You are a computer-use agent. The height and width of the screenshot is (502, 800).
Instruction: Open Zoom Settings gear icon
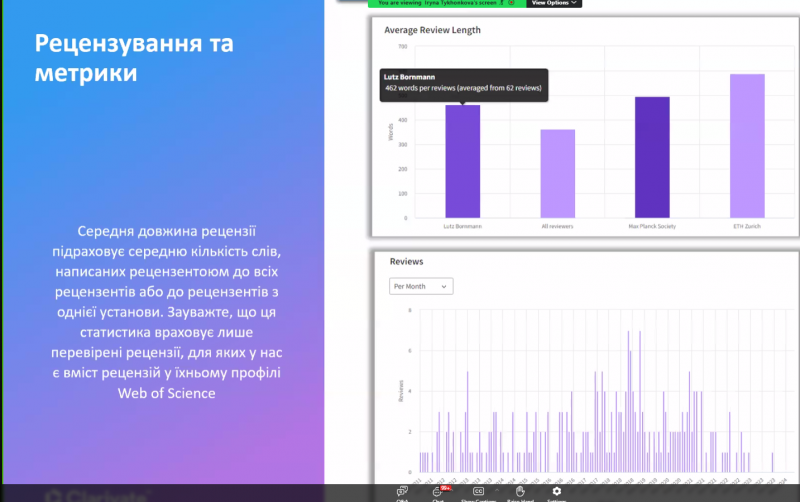[557, 491]
